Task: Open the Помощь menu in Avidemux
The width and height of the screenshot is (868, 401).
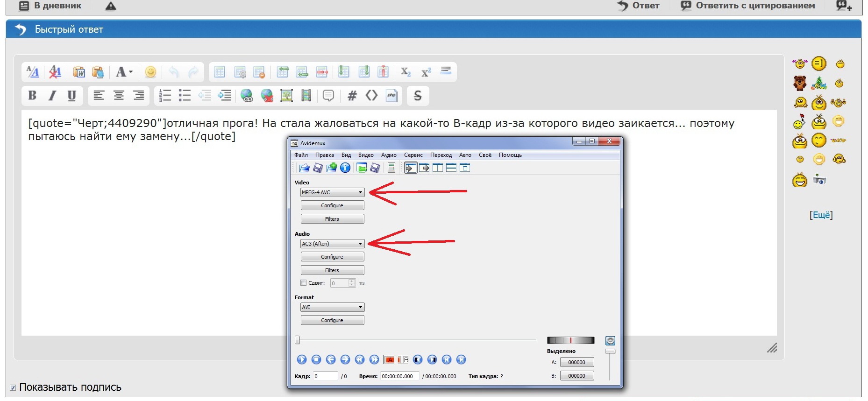Action: tap(510, 155)
